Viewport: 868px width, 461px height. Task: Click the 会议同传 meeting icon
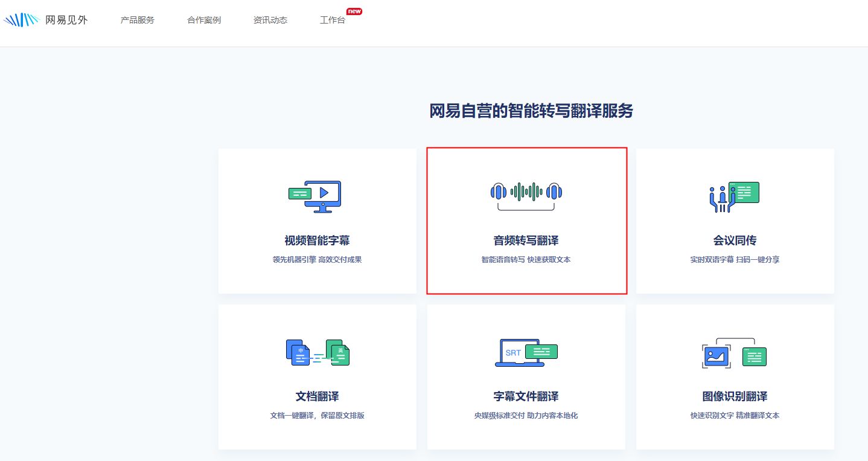[734, 197]
